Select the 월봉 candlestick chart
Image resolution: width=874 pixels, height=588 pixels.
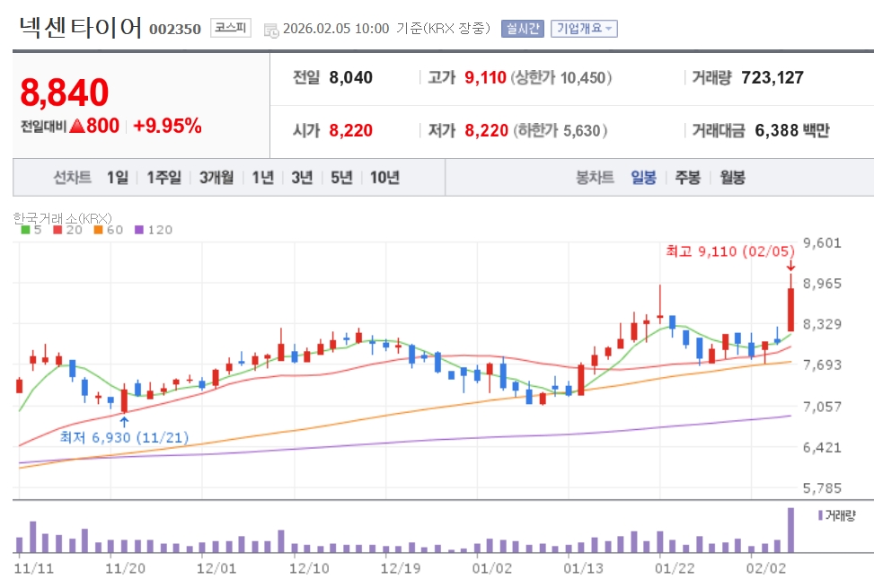(732, 178)
